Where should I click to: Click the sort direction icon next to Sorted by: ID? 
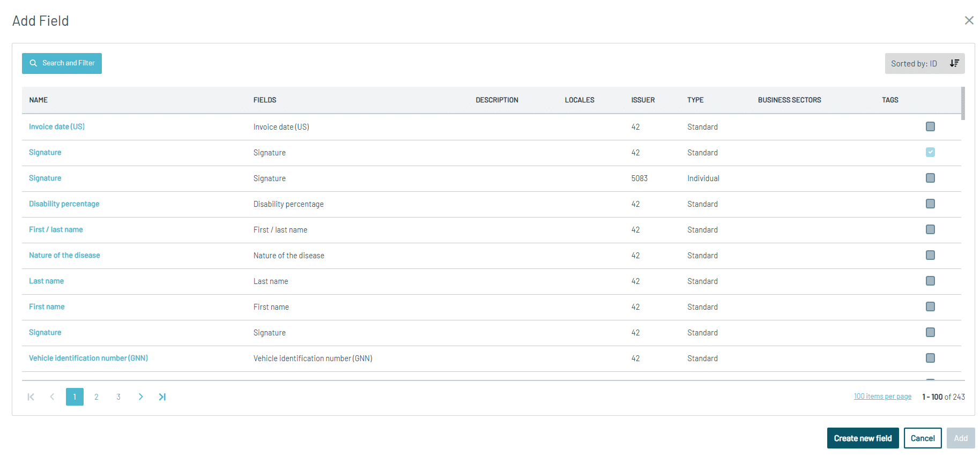click(x=954, y=63)
